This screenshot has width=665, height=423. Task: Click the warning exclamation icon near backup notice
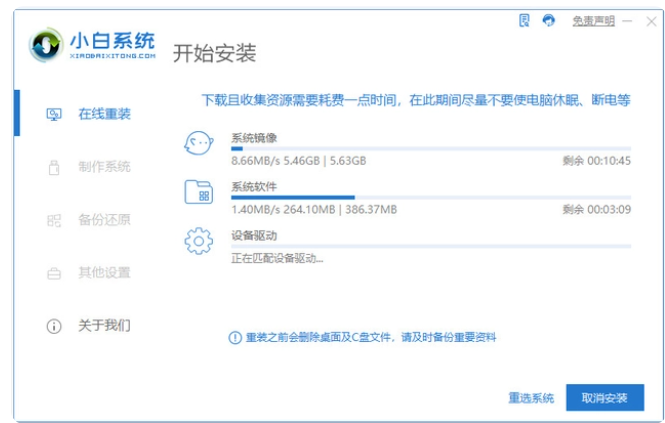click(x=235, y=338)
